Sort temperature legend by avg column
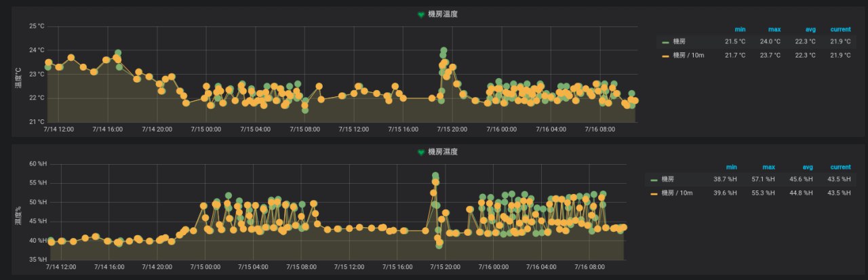The width and height of the screenshot is (868, 280). 810,29
